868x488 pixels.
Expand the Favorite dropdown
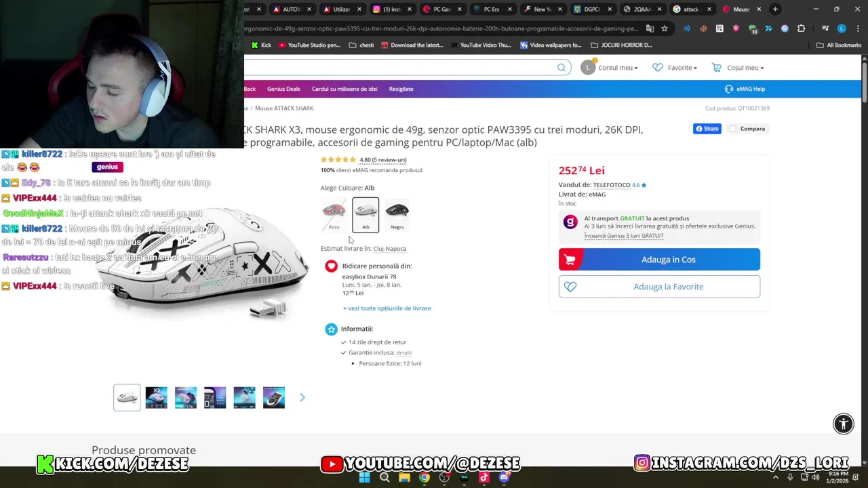point(682,68)
